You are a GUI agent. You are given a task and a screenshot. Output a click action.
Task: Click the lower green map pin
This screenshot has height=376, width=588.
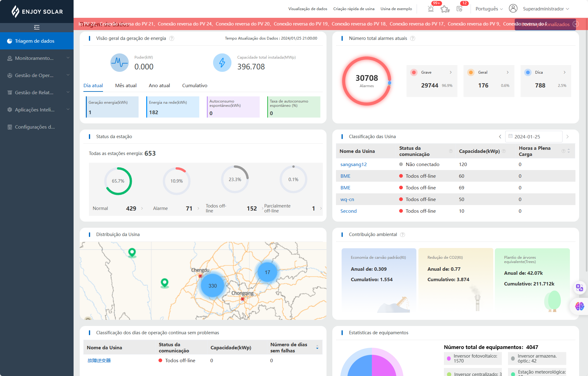click(x=165, y=283)
